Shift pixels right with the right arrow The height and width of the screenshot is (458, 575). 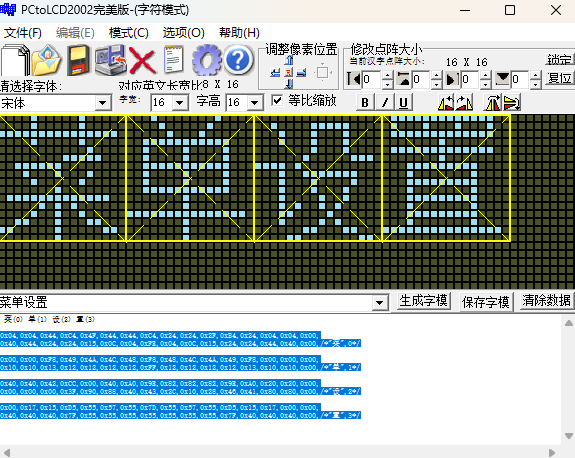coord(301,73)
